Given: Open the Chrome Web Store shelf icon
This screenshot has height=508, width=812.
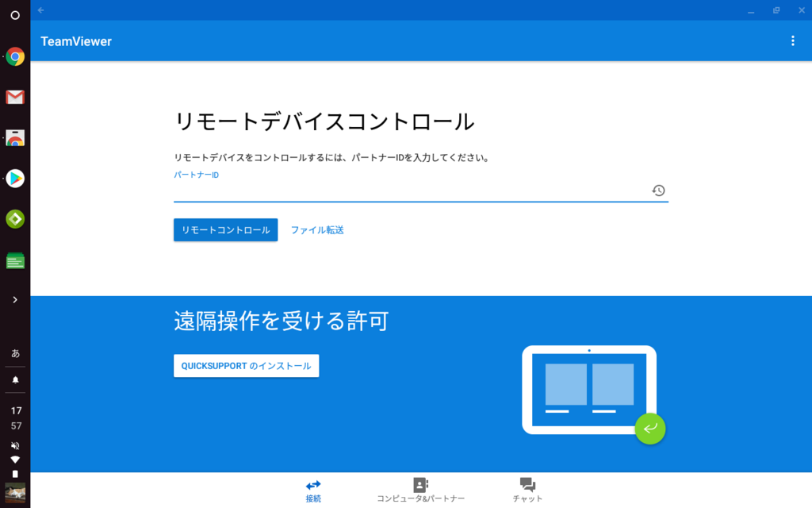Looking at the screenshot, I should tap(15, 138).
